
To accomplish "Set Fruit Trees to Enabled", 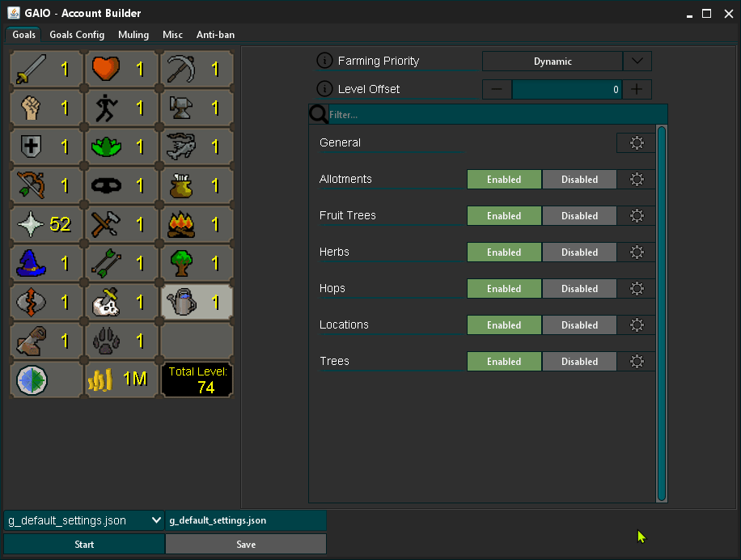I will pos(504,215).
